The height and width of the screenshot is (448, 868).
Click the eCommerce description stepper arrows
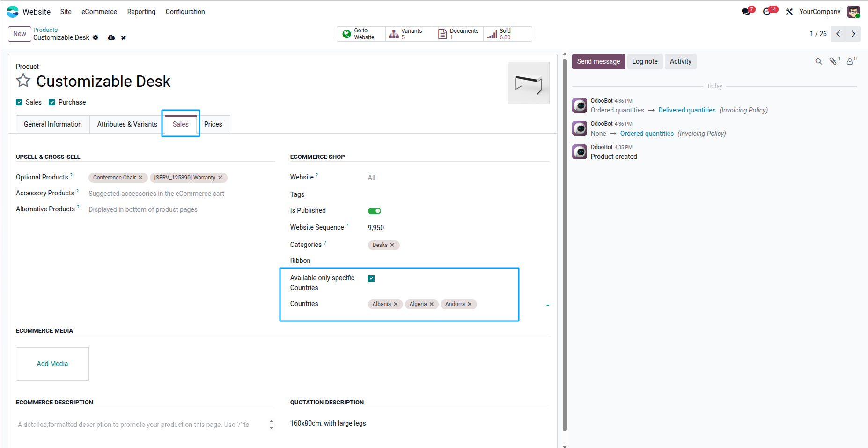point(272,425)
